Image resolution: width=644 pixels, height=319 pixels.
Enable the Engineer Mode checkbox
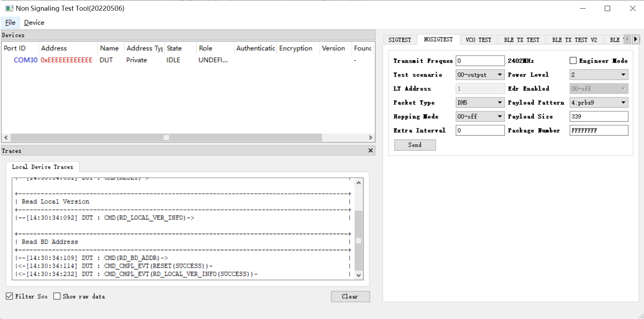point(573,61)
